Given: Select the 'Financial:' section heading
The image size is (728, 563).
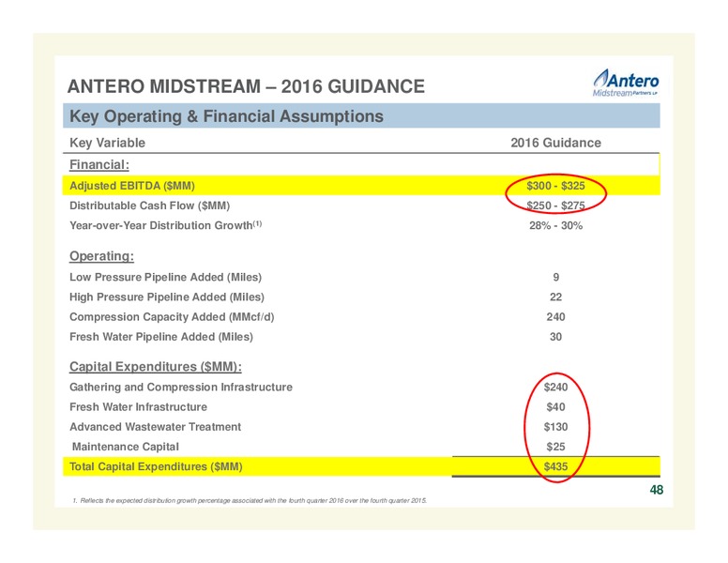Looking at the screenshot, I should coord(99,164).
